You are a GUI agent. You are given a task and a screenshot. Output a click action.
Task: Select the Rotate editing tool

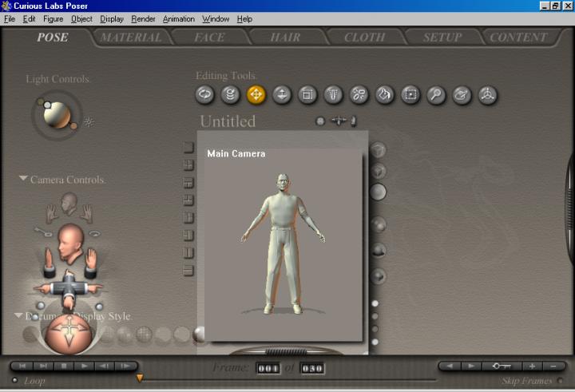205,95
